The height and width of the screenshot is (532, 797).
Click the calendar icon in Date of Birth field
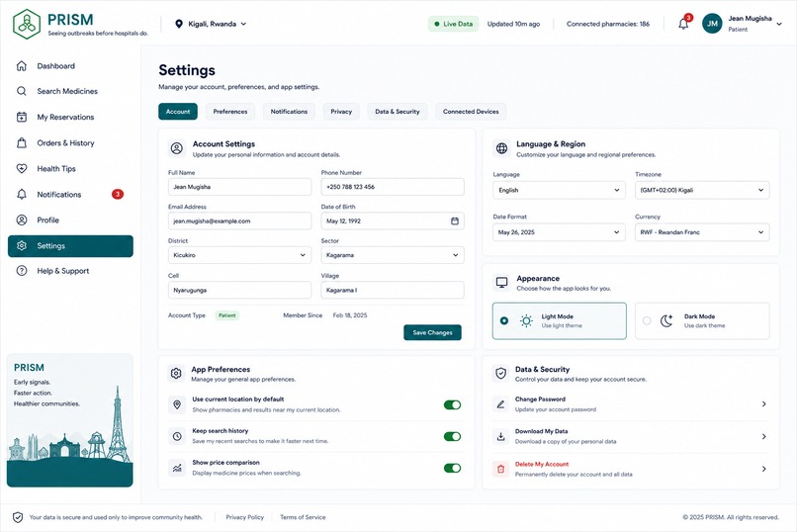coord(455,222)
